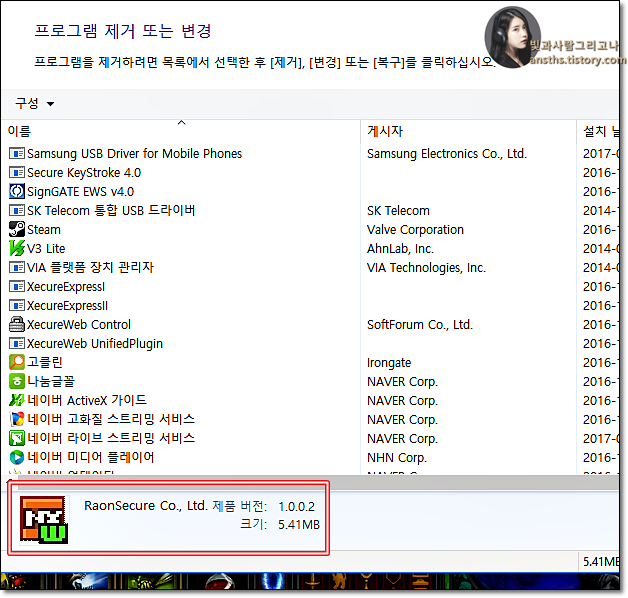The image size is (628, 598).
Task: Click the 네이버 라이브 스트리밍 서비스 icon
Action: pyautogui.click(x=17, y=438)
